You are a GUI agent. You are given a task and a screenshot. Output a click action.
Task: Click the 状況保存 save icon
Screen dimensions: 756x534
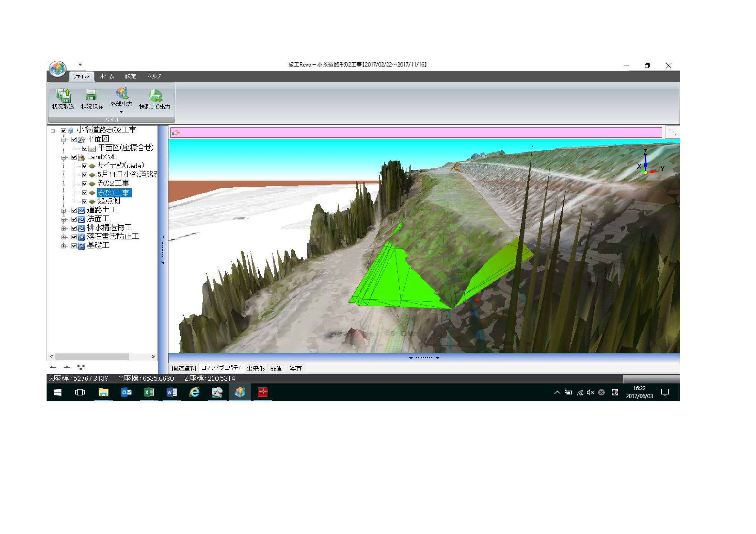click(92, 95)
